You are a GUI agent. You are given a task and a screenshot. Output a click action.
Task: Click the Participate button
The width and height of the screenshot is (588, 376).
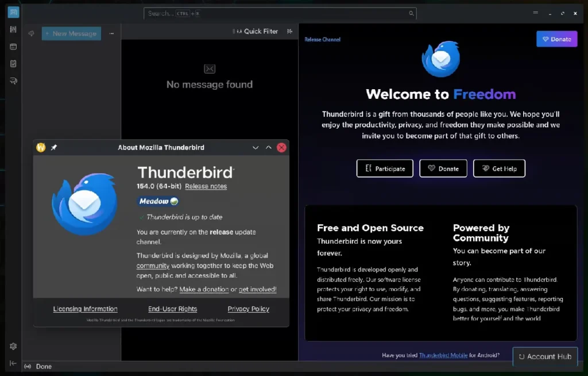click(x=385, y=168)
